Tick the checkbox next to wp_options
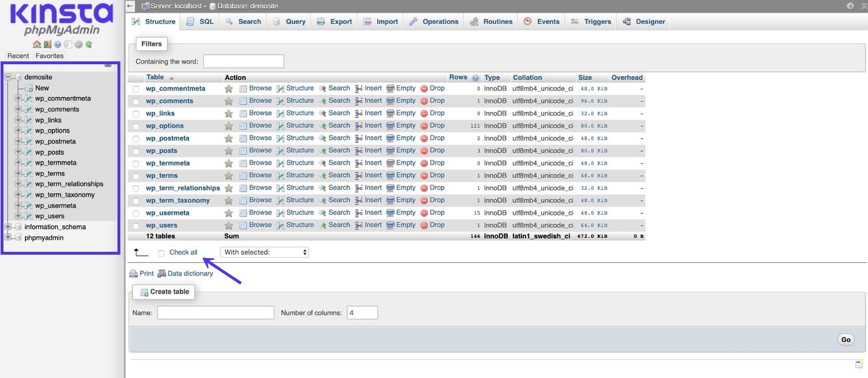This screenshot has width=868, height=378. [x=135, y=126]
